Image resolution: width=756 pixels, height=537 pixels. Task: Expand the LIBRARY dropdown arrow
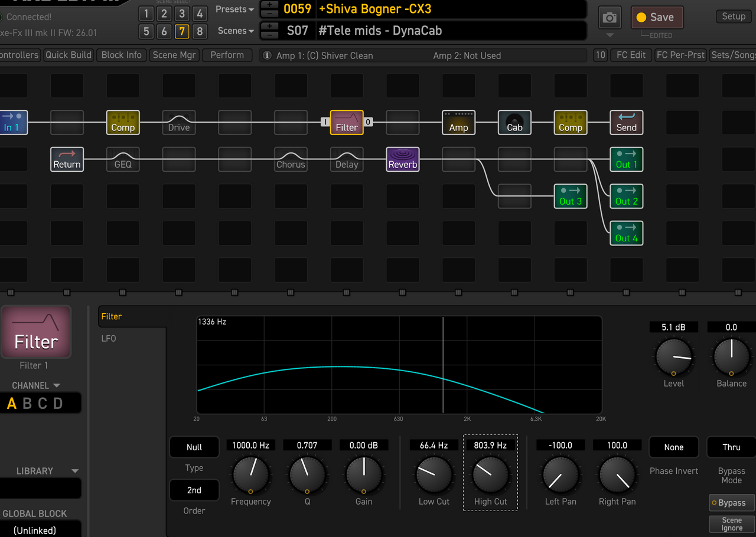point(75,471)
